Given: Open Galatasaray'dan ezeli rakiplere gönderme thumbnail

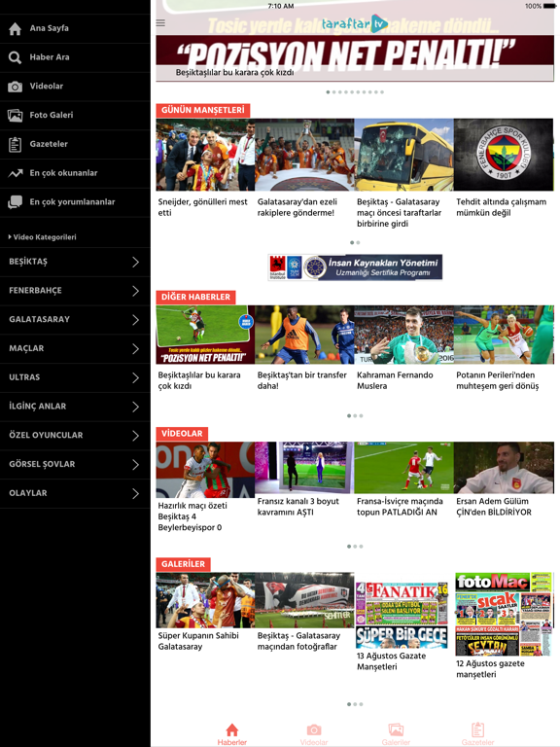Looking at the screenshot, I should 304,155.
